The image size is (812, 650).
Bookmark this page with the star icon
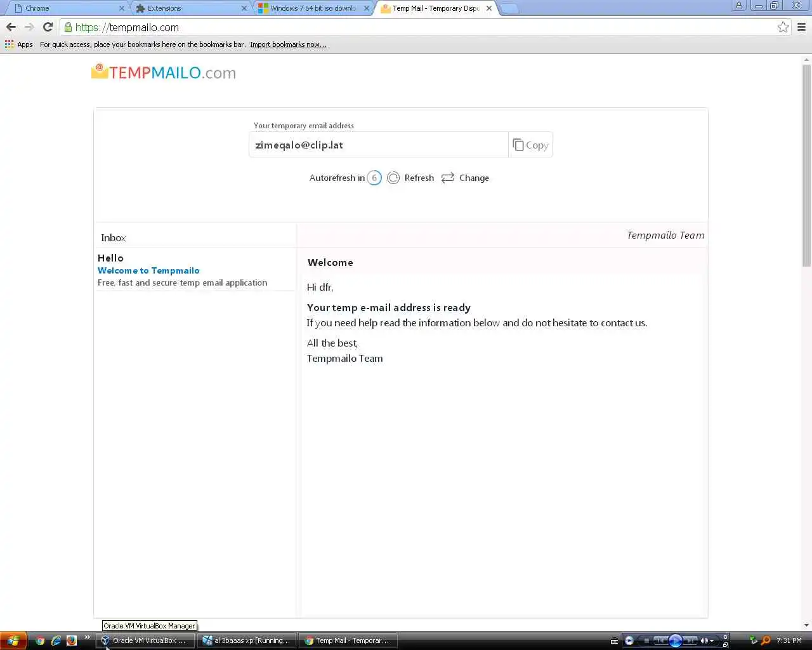[x=783, y=27]
